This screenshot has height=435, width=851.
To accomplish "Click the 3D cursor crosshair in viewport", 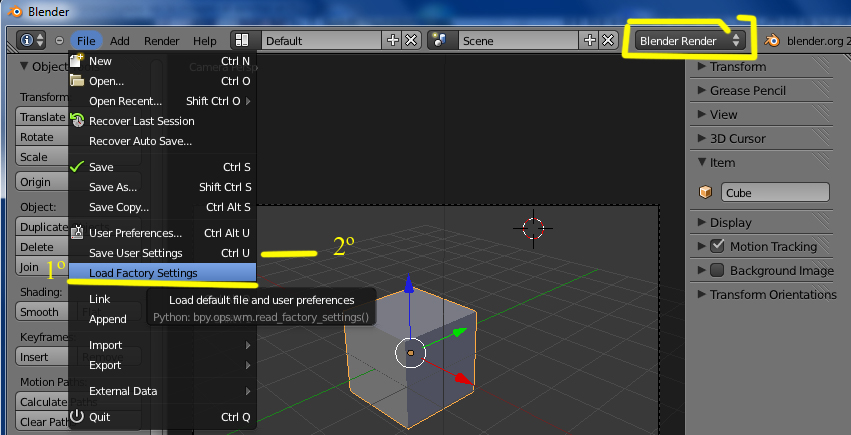I will 533,228.
